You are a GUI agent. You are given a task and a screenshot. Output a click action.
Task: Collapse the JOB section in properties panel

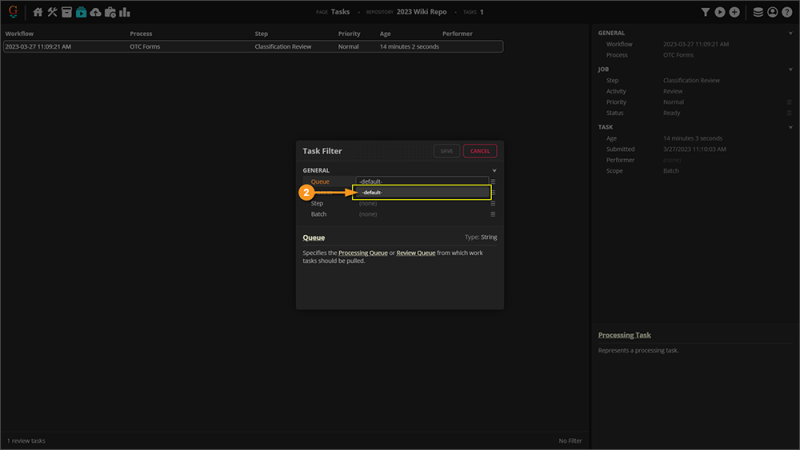pos(792,69)
